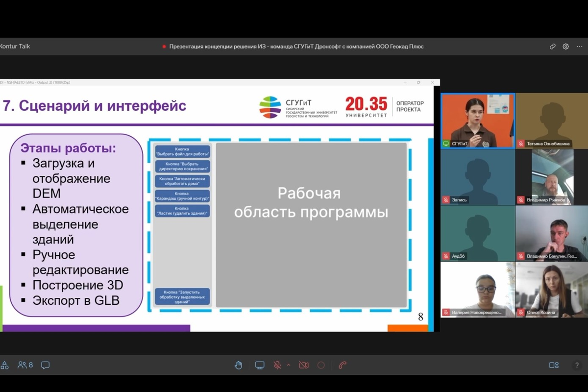Copy the meeting link icon
This screenshot has width=588, height=392.
click(x=553, y=47)
